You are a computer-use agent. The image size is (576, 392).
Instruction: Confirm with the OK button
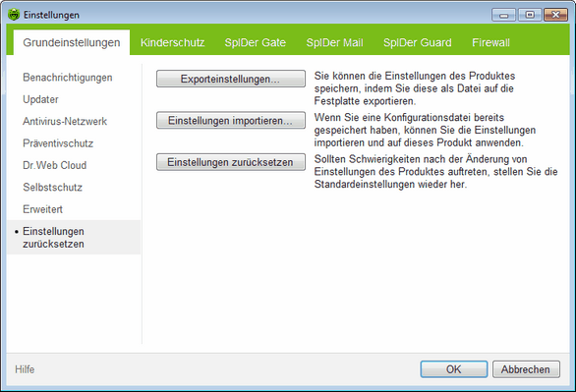tap(454, 369)
